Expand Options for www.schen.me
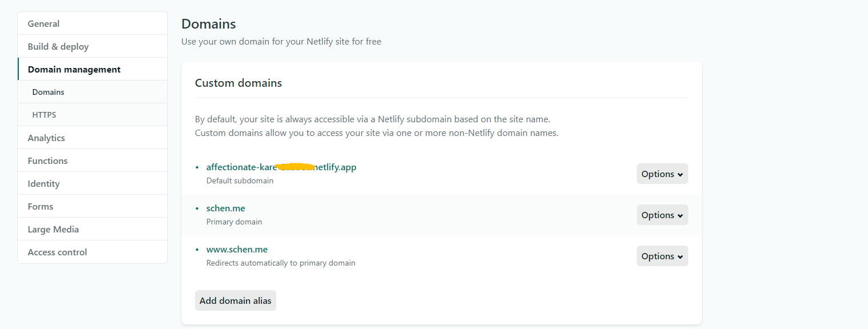868x329 pixels. tap(662, 256)
